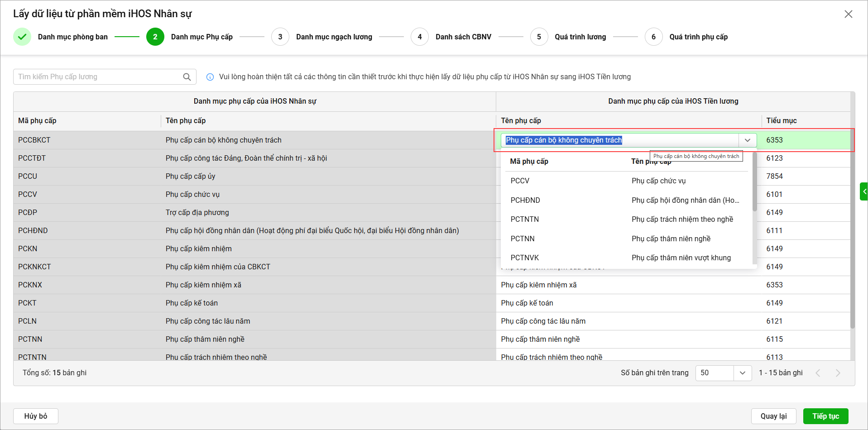Select row code PCKNKCT

pos(34,267)
